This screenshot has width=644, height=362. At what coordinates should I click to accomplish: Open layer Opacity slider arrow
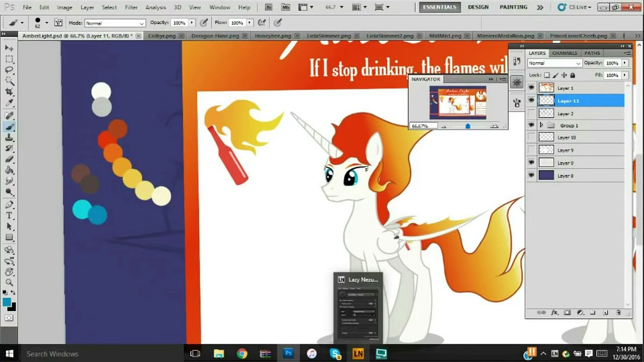pyautogui.click(x=624, y=63)
